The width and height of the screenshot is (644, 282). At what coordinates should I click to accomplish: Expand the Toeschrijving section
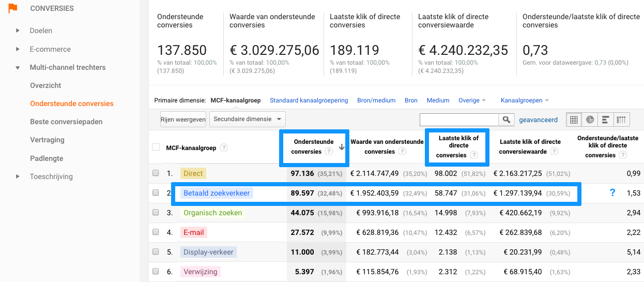18,176
